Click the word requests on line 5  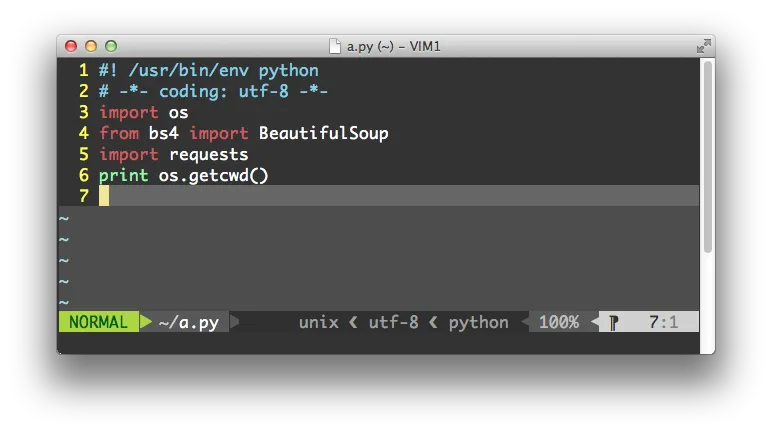coord(208,154)
